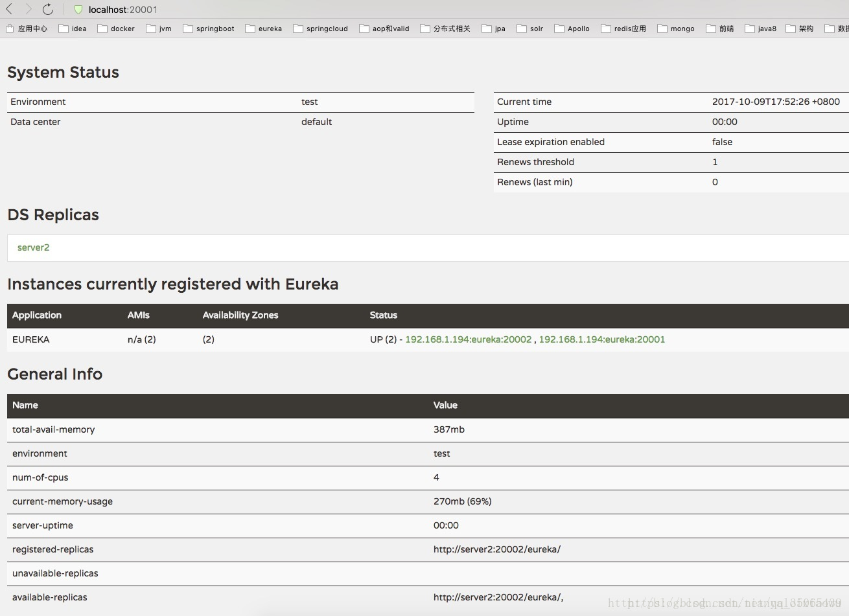Click the registered-replicas URL value
The height and width of the screenshot is (616, 849).
(x=497, y=549)
